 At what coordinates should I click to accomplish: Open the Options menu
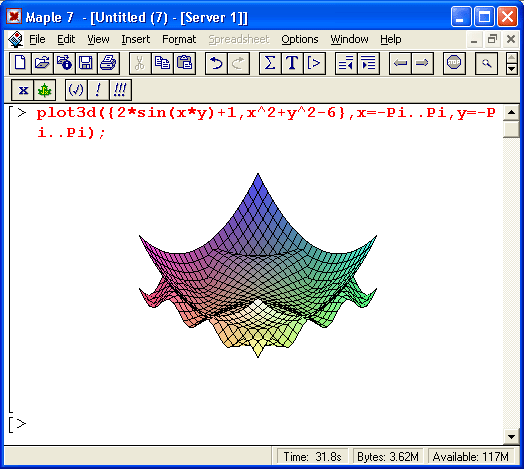point(299,39)
